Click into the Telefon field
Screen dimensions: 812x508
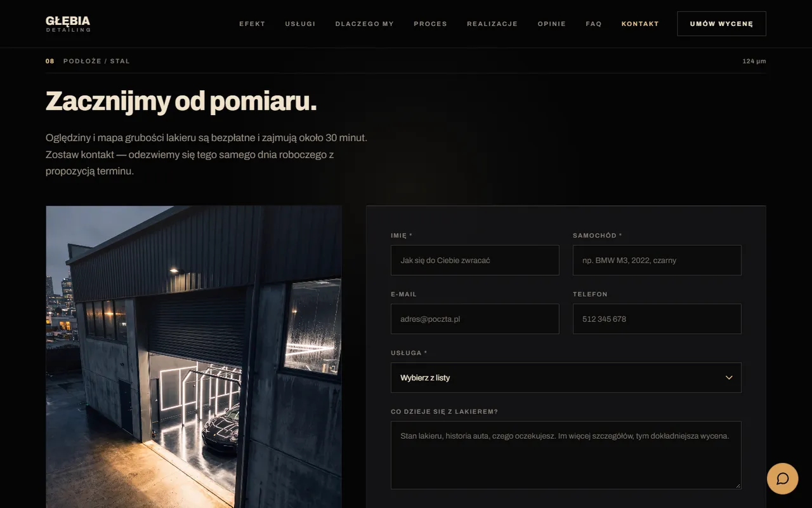pyautogui.click(x=657, y=319)
